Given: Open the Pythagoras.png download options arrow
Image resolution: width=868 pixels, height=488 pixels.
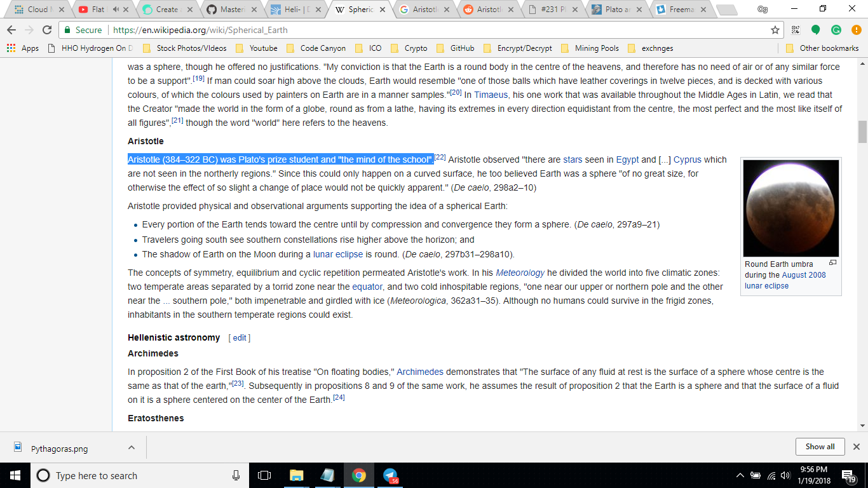Looking at the screenshot, I should pyautogui.click(x=132, y=447).
